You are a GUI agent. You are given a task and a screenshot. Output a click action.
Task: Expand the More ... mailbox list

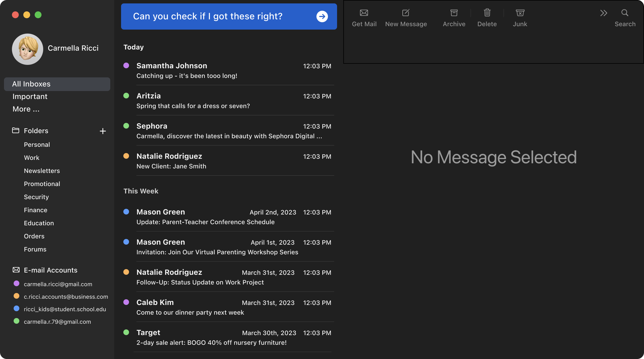pos(26,109)
